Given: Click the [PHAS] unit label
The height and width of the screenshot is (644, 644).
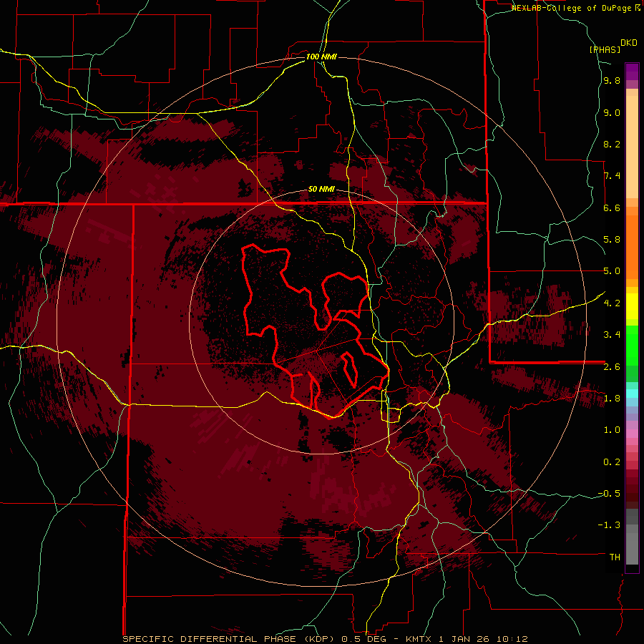Looking at the screenshot, I should coord(605,50).
